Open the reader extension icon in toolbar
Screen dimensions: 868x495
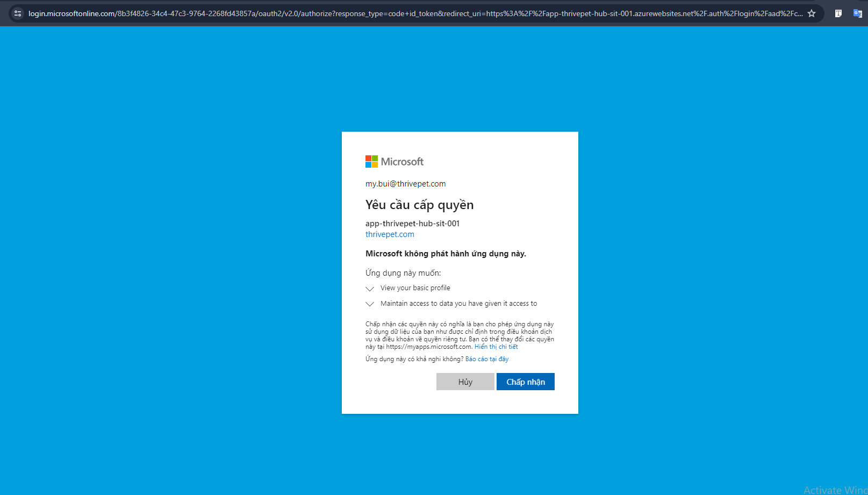(838, 13)
